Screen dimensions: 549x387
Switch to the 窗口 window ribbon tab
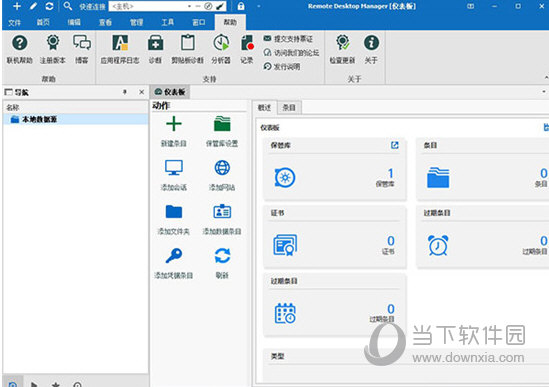tap(199, 22)
